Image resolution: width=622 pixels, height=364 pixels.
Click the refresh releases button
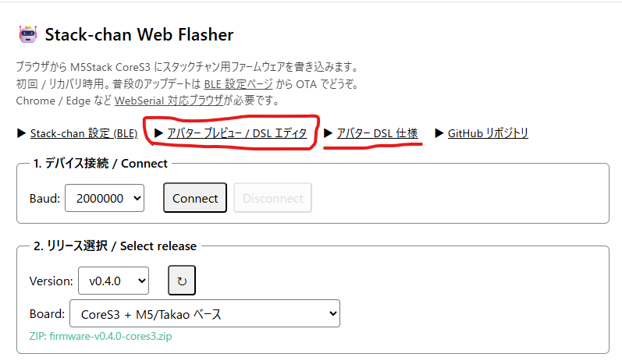pos(182,281)
